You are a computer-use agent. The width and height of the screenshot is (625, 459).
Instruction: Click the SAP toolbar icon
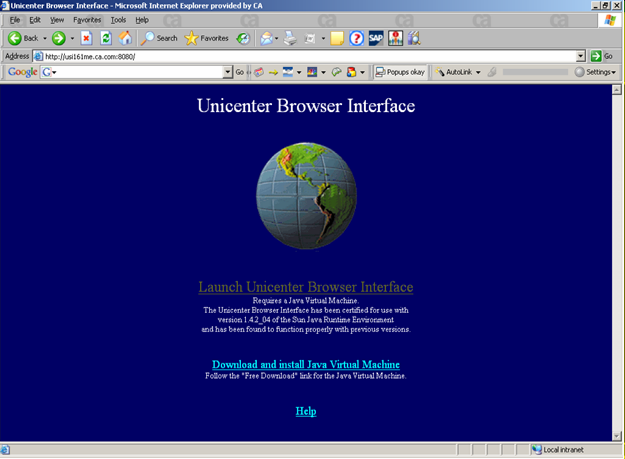click(375, 39)
